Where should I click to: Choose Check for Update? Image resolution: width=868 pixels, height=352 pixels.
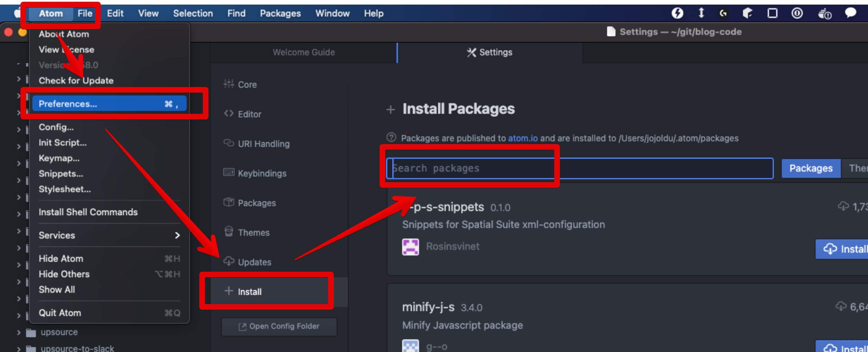pyautogui.click(x=109, y=81)
